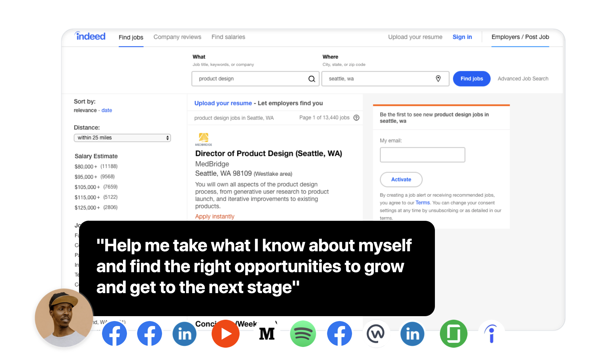The width and height of the screenshot is (610, 364).
Task: Open the red YouTube play icon
Action: coord(225,334)
